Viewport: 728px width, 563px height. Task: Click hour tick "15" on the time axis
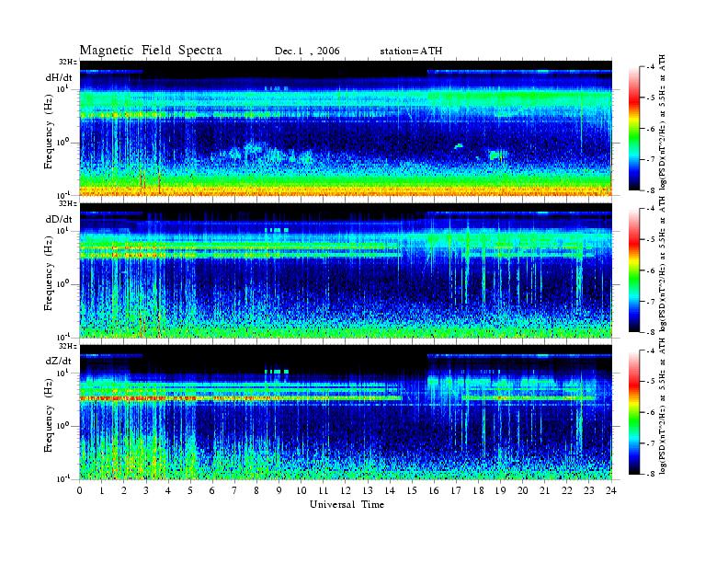[x=413, y=490]
